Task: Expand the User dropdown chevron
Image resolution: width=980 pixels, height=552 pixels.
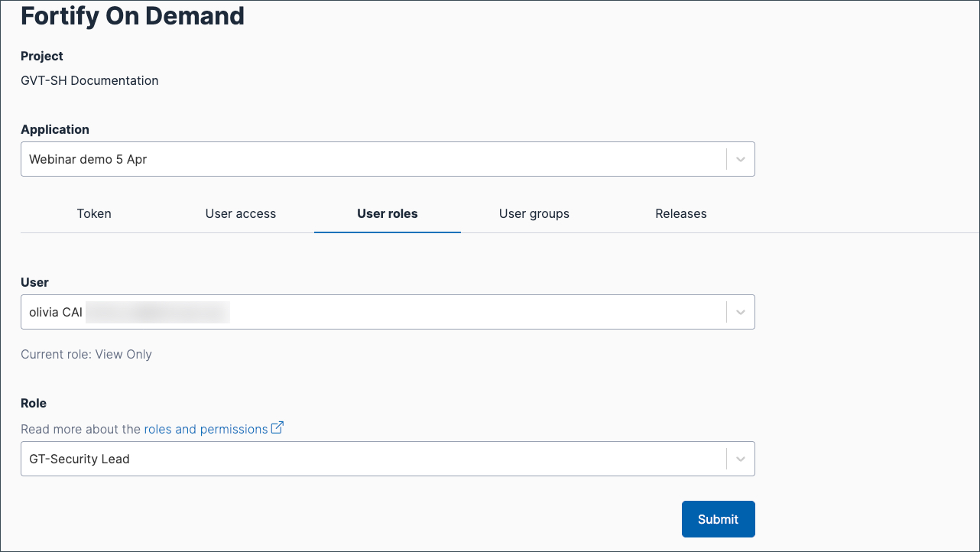Action: coord(740,312)
